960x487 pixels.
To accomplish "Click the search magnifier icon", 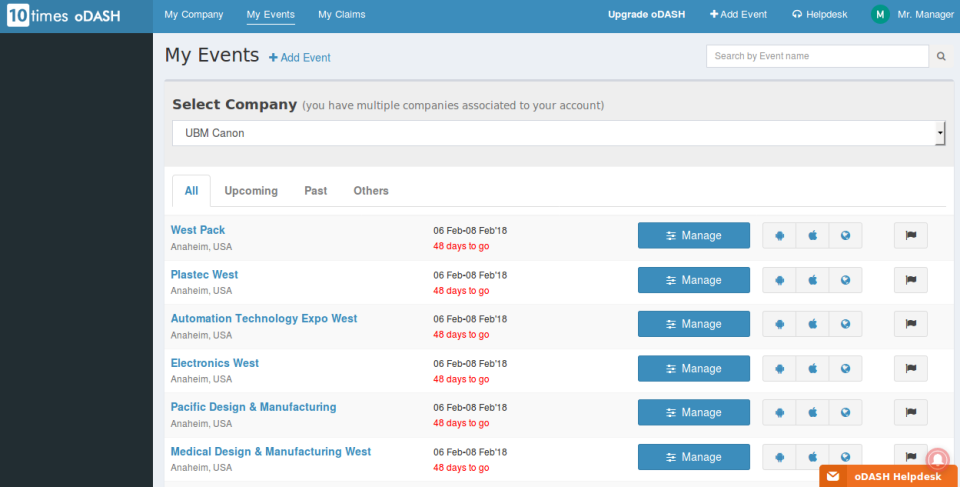I will [x=941, y=57].
